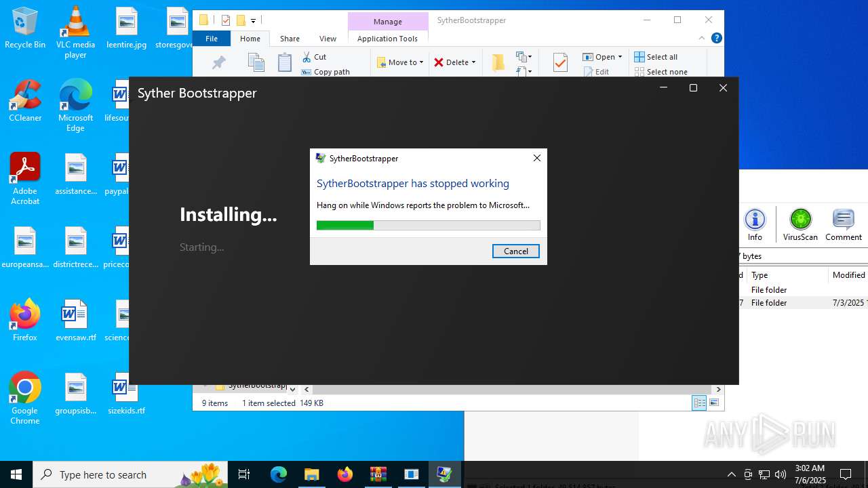Screen dimensions: 868x488
Task: Click the reporting progress bar in crash dialog
Action: coord(428,225)
